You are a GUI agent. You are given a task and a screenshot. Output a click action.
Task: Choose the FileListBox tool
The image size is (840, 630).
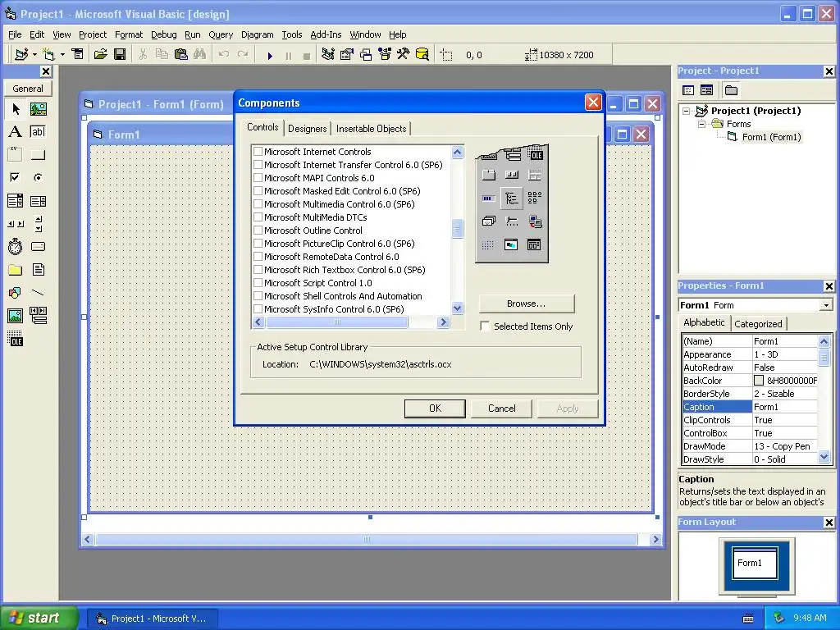[x=38, y=269]
